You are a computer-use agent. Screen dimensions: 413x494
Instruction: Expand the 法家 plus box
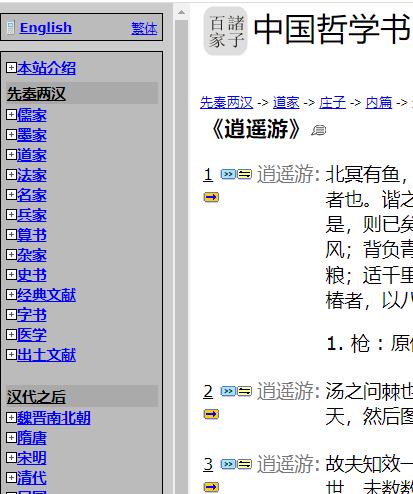coord(11,175)
